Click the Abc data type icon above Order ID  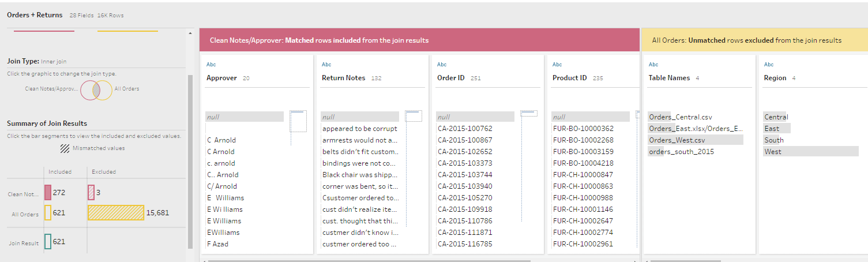[x=441, y=65]
